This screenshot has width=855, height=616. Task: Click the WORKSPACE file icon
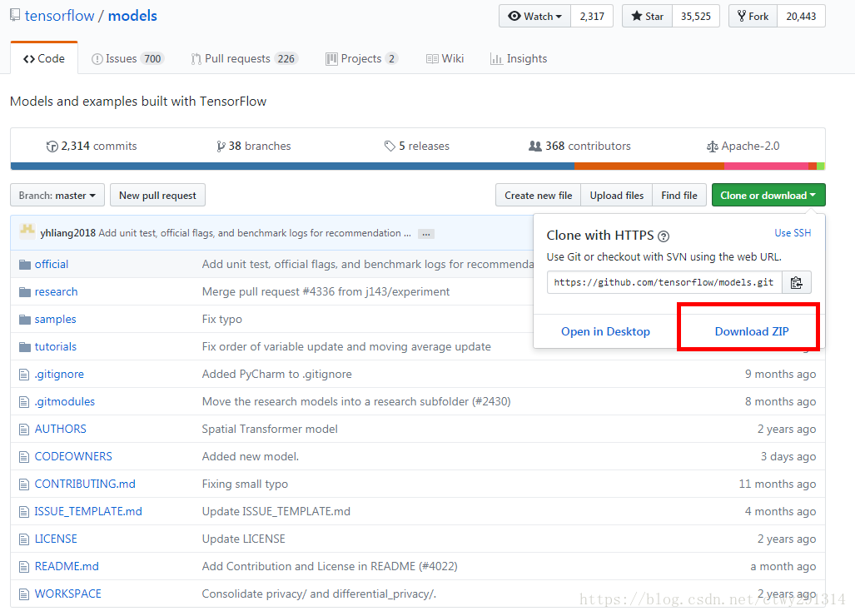[x=24, y=594]
